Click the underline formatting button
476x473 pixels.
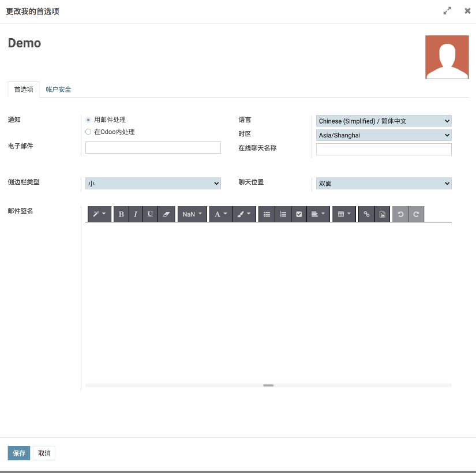pyautogui.click(x=150, y=214)
